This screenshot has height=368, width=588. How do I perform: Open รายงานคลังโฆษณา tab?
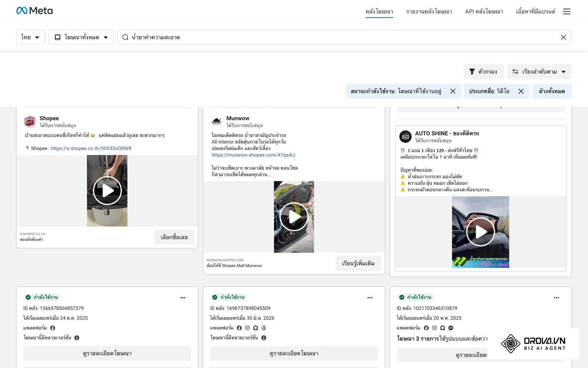pyautogui.click(x=429, y=11)
